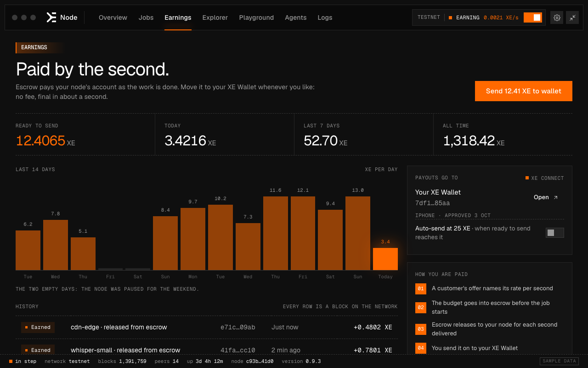The width and height of the screenshot is (588, 368).
Task: Click the cdn-edge released from escrow row
Action: point(207,327)
